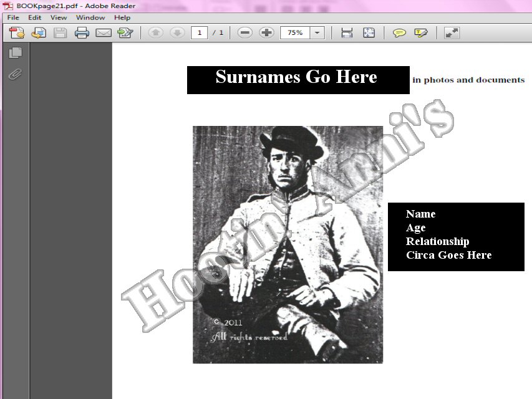This screenshot has width=532, height=399.
Task: Open the zoom level dropdown arrow
Action: click(x=317, y=33)
